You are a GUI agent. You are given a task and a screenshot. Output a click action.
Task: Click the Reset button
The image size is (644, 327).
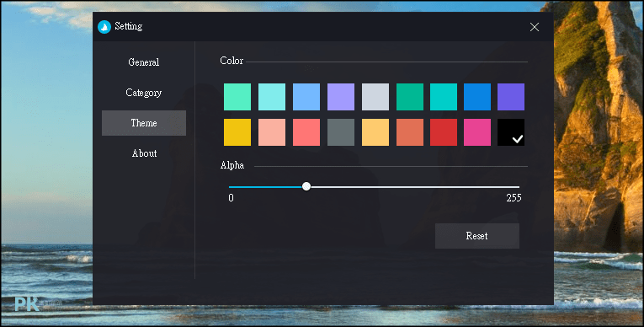click(477, 236)
